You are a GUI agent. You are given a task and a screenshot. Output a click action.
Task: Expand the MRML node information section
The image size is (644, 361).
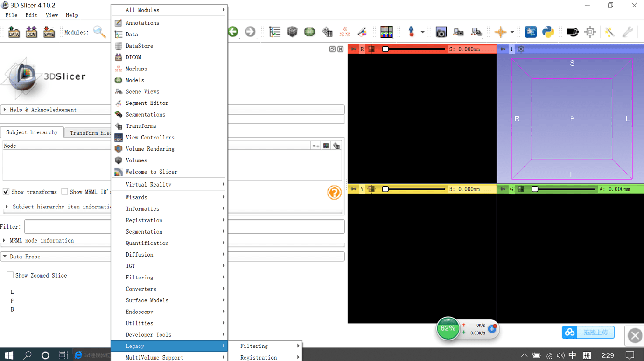(x=42, y=241)
